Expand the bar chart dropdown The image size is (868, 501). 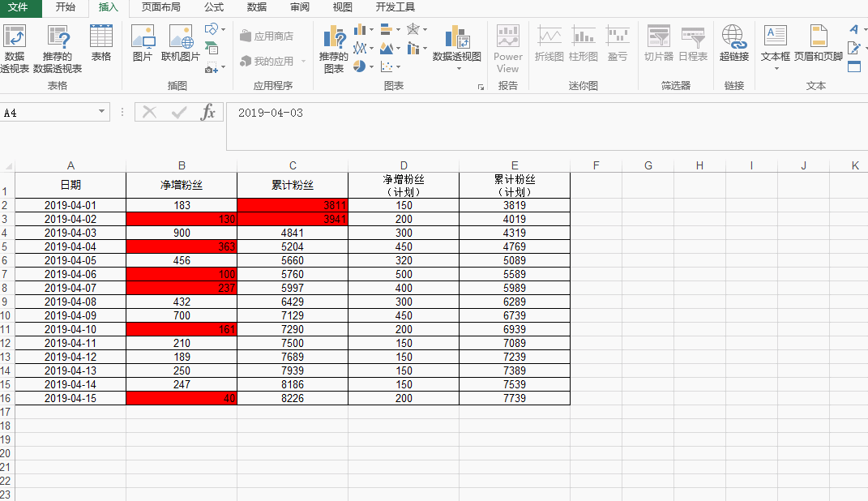(398, 29)
